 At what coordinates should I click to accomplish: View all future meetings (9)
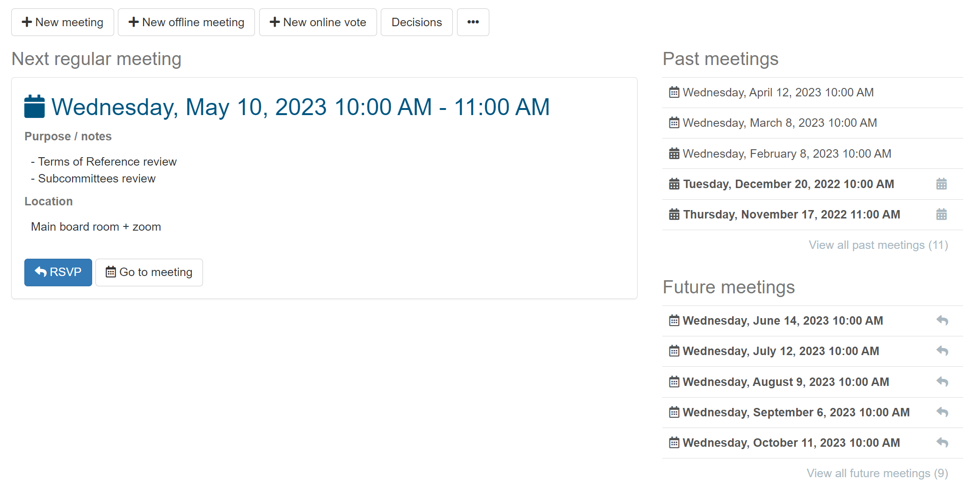pyautogui.click(x=877, y=473)
